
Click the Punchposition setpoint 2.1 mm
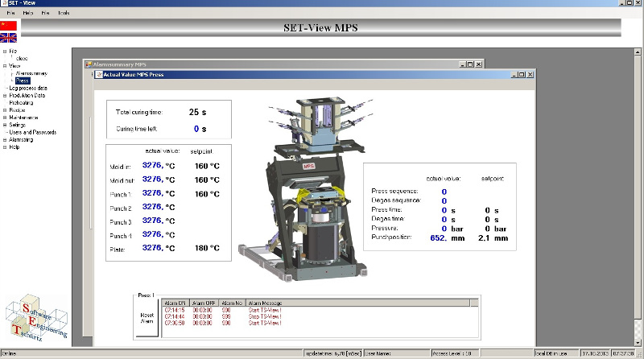[x=493, y=237]
